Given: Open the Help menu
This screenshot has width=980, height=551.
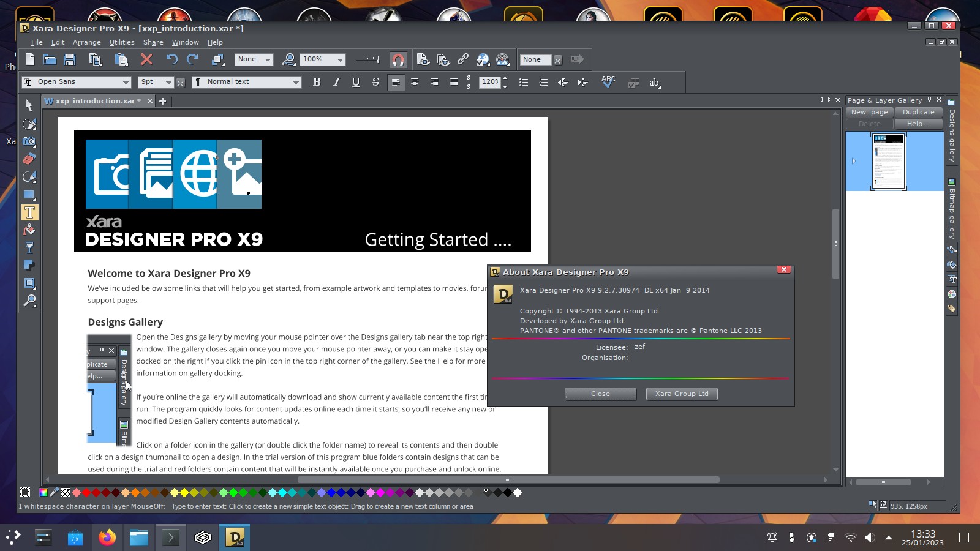Looking at the screenshot, I should (x=215, y=42).
